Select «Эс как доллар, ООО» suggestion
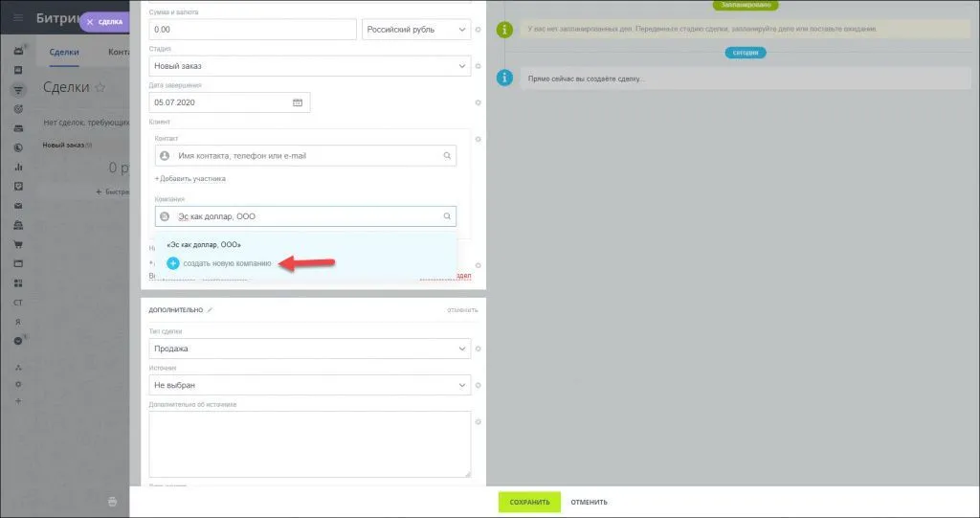980x518 pixels. click(x=203, y=244)
